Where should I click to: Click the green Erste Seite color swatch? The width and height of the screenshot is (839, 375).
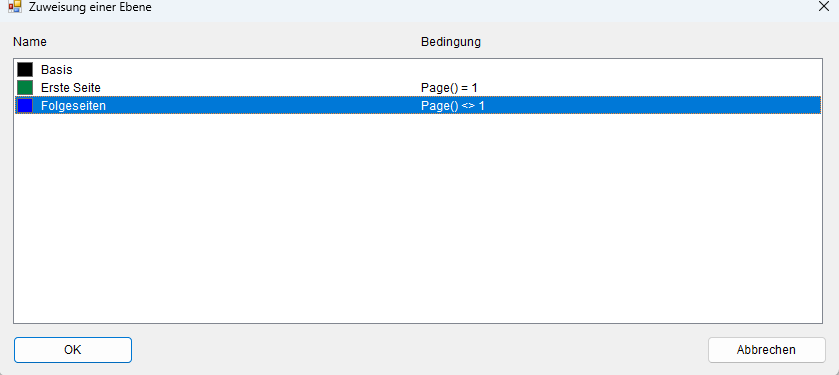[25, 87]
